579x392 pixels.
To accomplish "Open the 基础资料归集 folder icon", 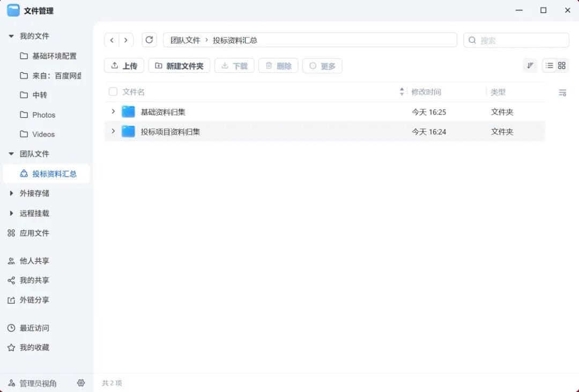I will point(128,112).
